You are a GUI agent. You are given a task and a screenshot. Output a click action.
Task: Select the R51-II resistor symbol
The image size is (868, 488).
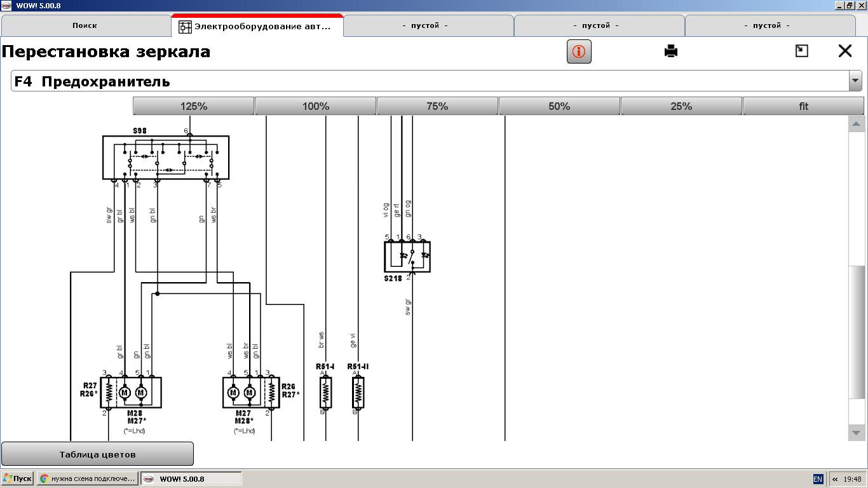[358, 393]
